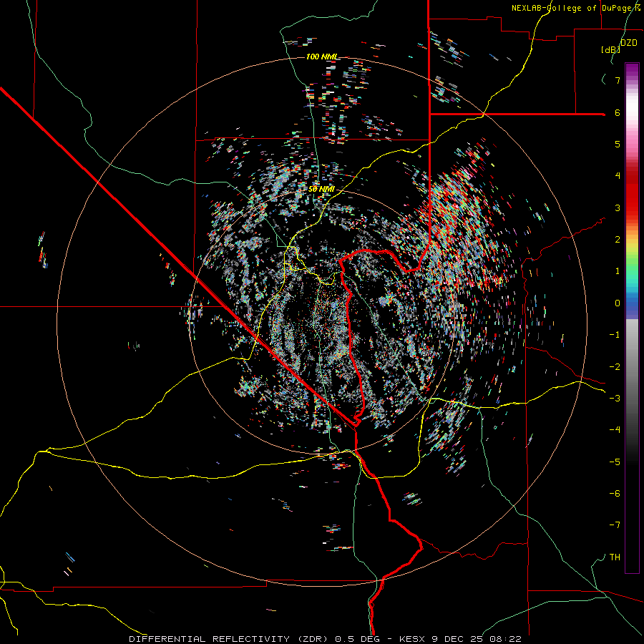Click the color scale value 7
The height and width of the screenshot is (644, 644).
click(618, 80)
